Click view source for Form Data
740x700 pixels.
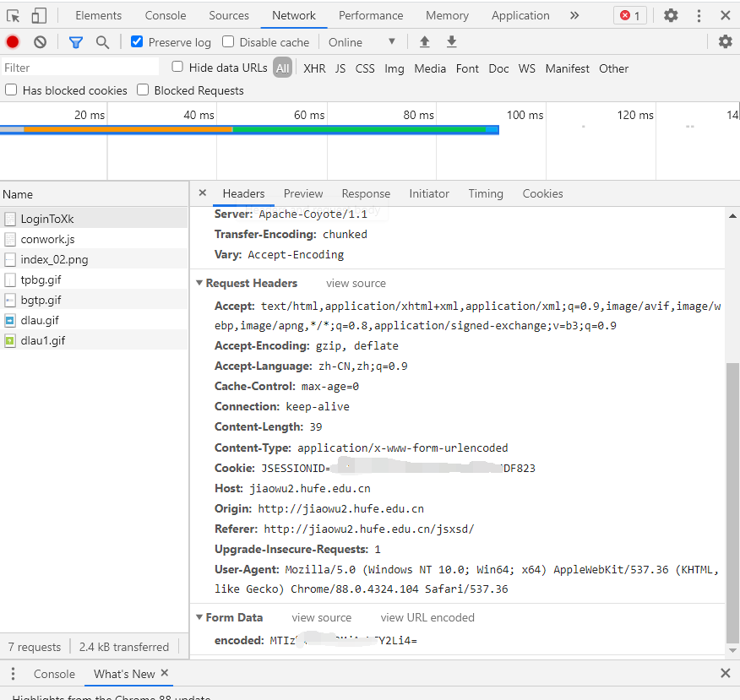click(321, 618)
